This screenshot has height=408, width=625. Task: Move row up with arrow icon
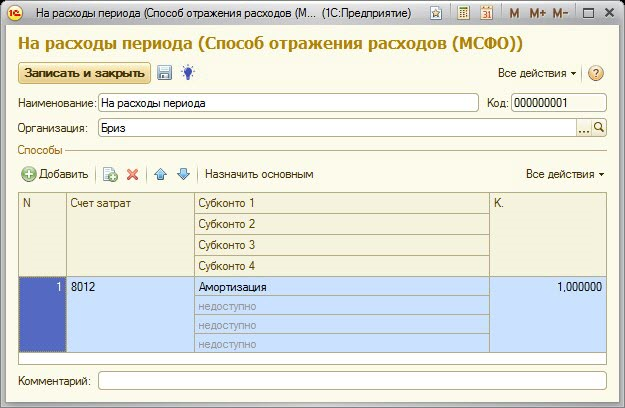[x=161, y=174]
